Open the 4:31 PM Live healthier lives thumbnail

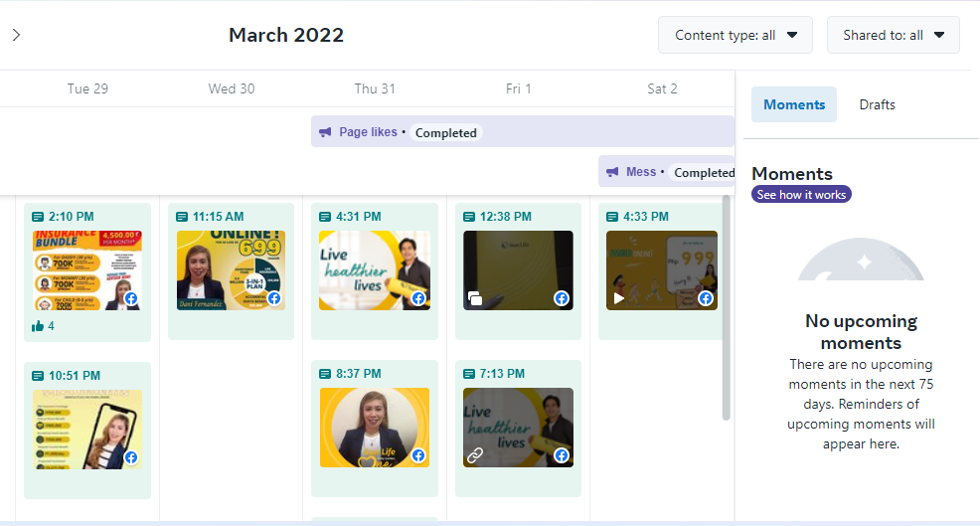click(375, 270)
